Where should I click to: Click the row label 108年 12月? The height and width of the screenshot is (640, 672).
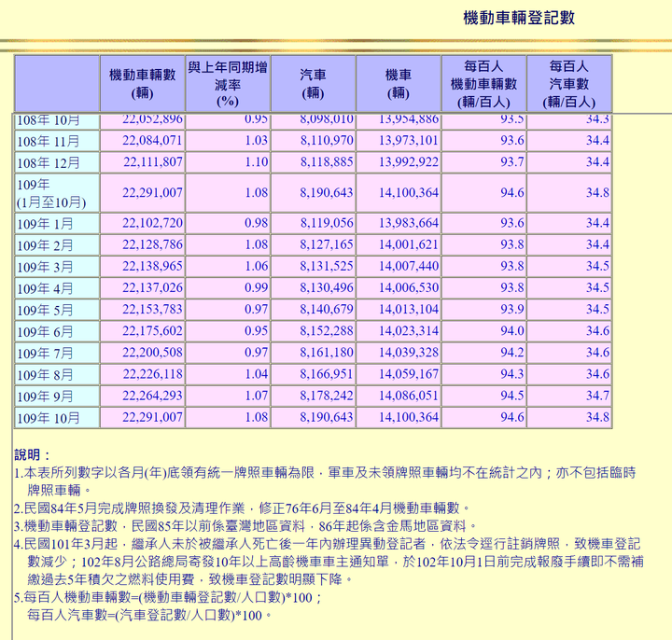click(x=49, y=162)
